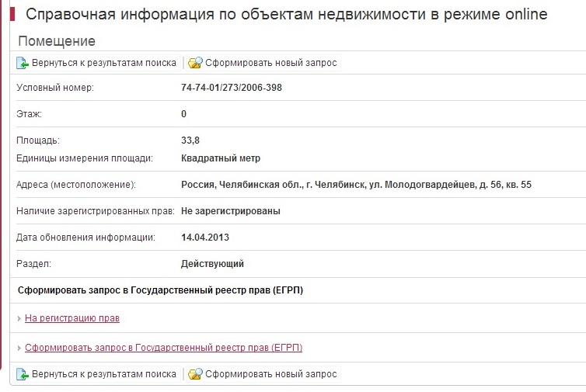This screenshot has height=392, width=586.
Task: Click the bottom back-to-results arrow icon
Action: [23, 374]
